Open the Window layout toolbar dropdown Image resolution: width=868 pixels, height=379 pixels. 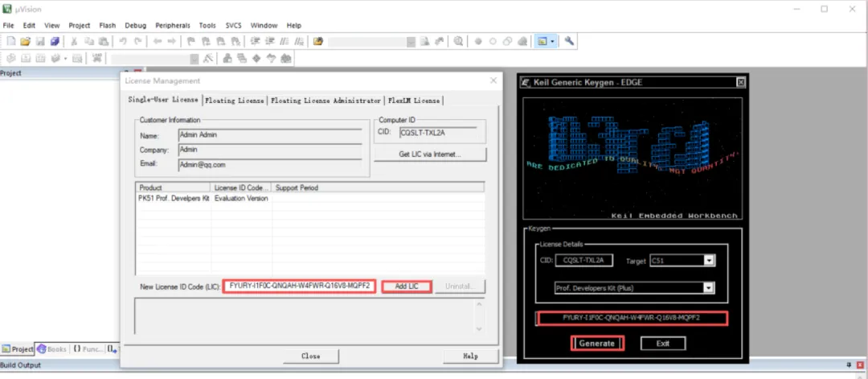552,42
